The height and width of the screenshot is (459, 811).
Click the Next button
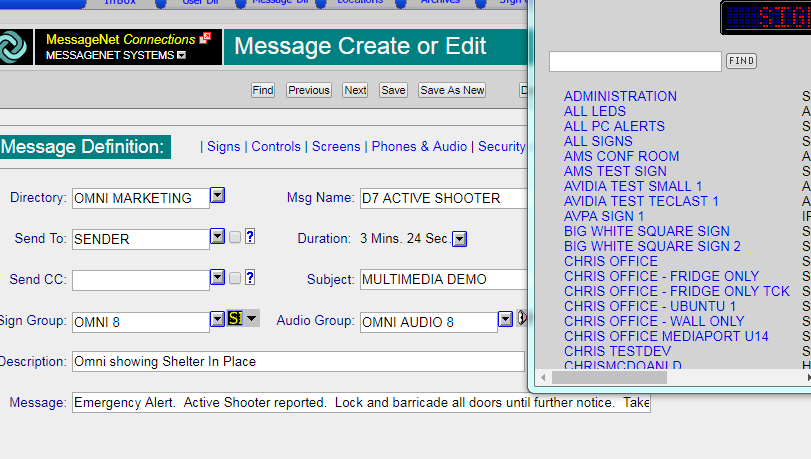[355, 90]
